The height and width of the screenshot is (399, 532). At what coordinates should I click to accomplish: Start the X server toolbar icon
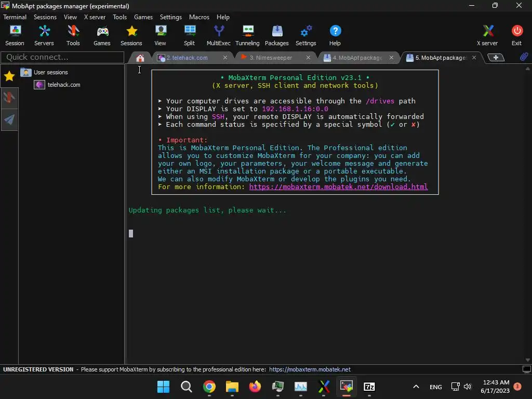[x=487, y=35]
